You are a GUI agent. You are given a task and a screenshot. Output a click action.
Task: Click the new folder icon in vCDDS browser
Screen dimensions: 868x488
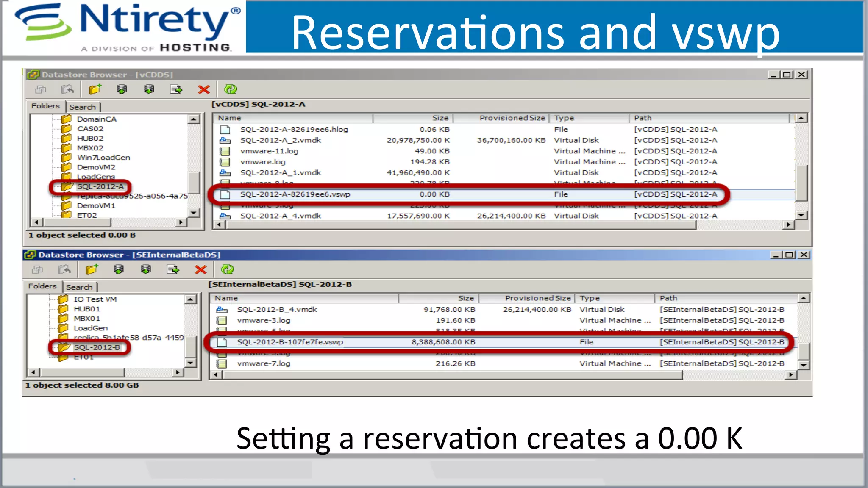point(95,89)
